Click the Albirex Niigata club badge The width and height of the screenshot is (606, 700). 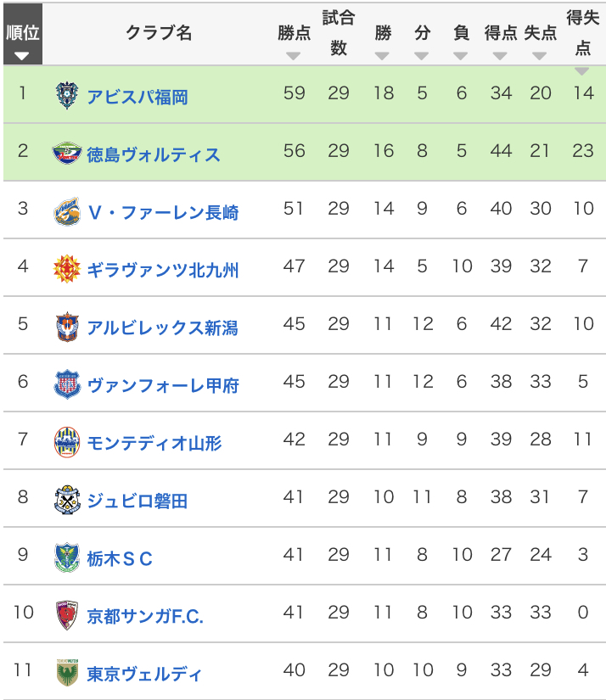coord(67,326)
